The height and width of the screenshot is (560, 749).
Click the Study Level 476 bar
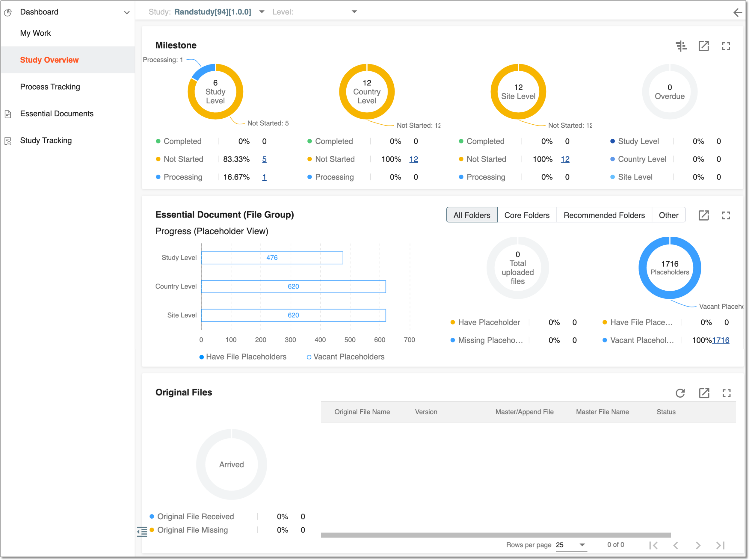(272, 258)
